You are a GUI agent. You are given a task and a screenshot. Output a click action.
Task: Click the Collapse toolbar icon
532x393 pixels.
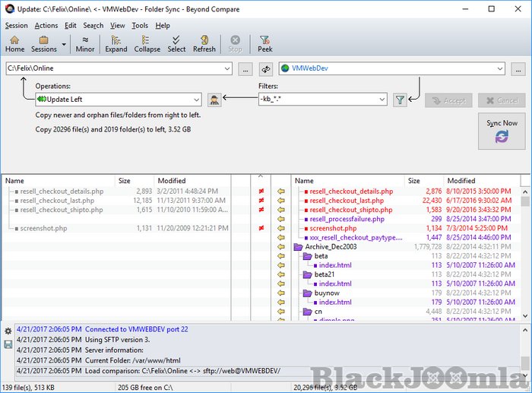[147, 43]
